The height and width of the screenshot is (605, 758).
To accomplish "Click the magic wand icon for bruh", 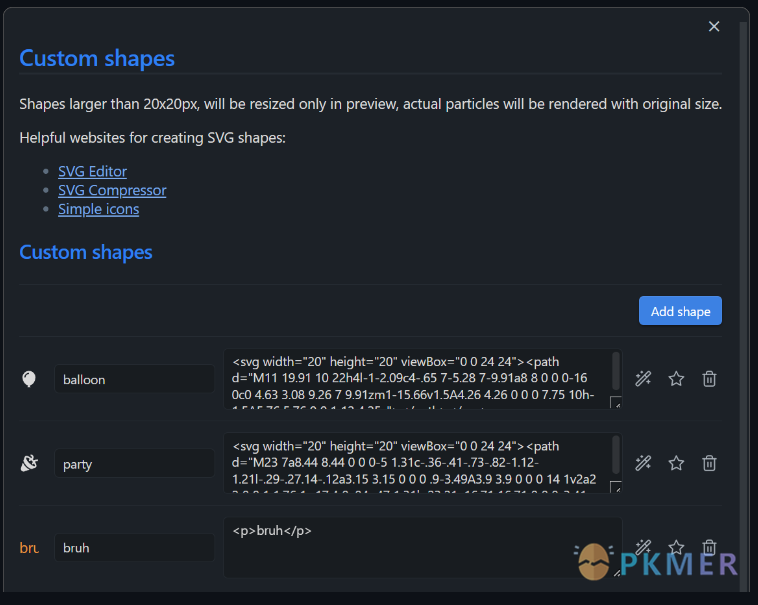I will pyautogui.click(x=643, y=547).
